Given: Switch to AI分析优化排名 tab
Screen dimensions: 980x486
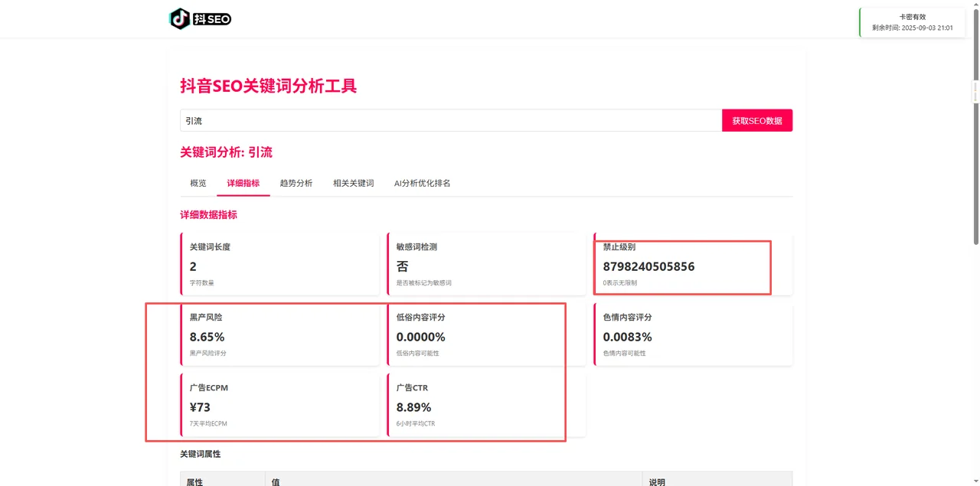Looking at the screenshot, I should point(423,183).
